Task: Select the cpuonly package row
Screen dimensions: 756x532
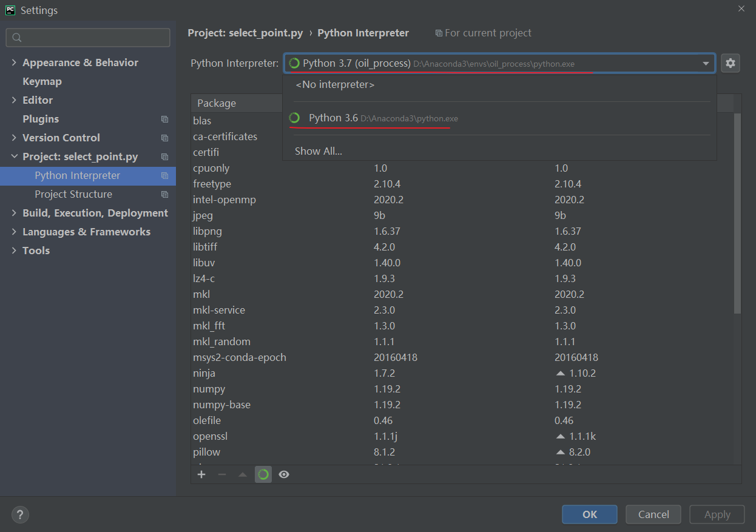Action: tap(462, 168)
